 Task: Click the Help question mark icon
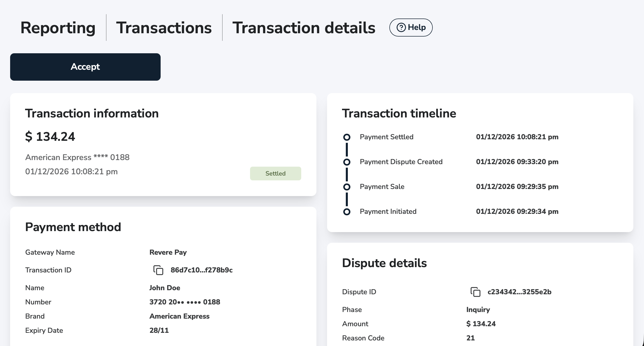click(401, 27)
